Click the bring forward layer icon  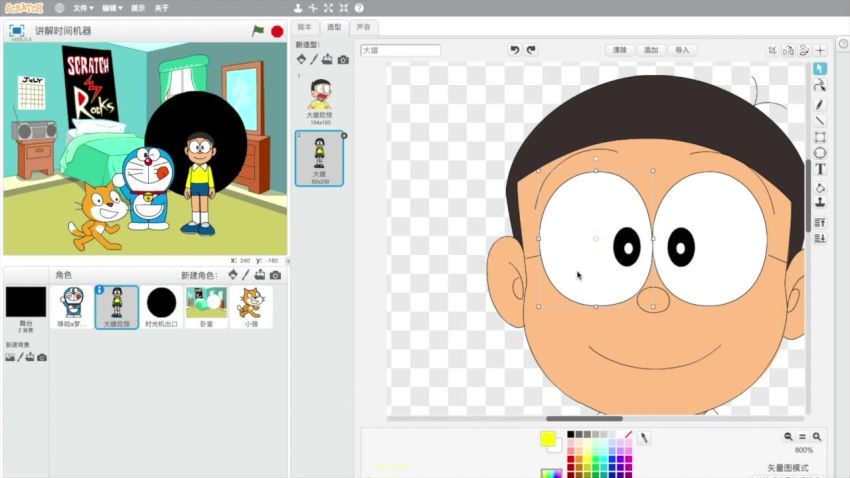[820, 222]
